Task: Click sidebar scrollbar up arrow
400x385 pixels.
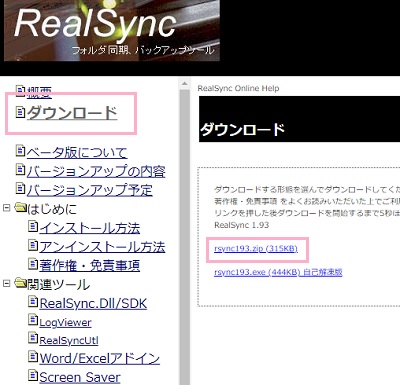Action: tap(185, 84)
